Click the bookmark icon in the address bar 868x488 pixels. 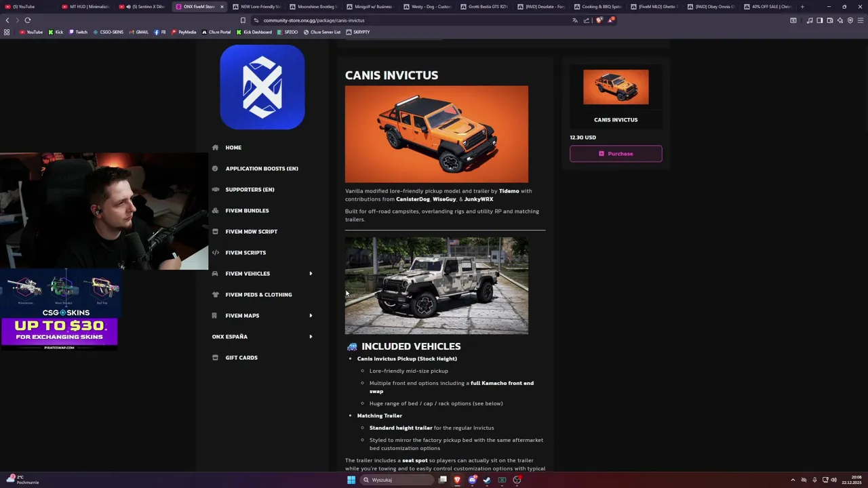243,20
